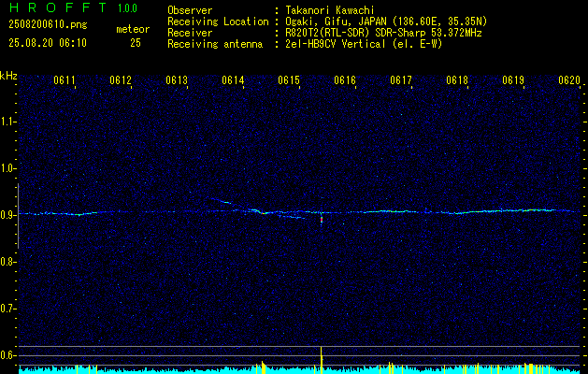Click the meteor count 25
The height and width of the screenshot is (374, 588).
pos(136,43)
